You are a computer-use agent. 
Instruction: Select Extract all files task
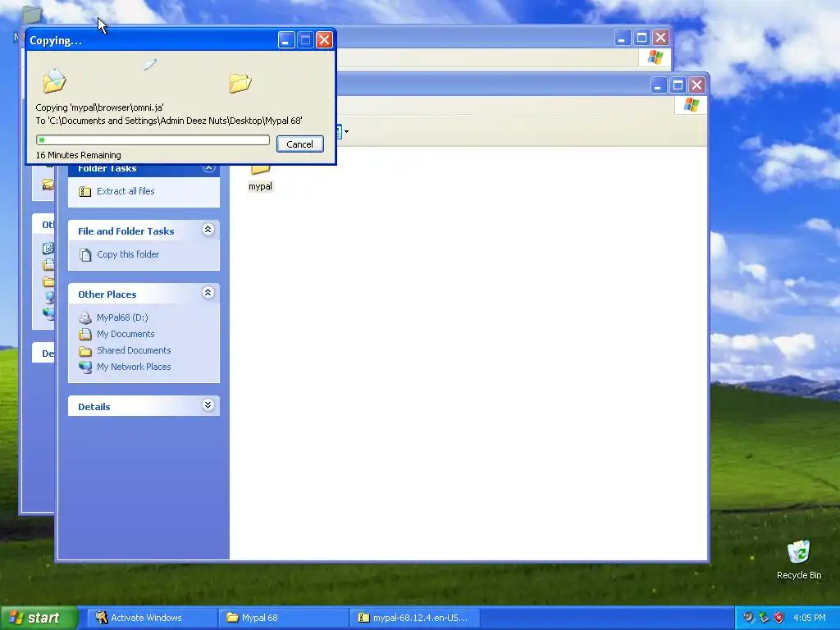coord(126,191)
